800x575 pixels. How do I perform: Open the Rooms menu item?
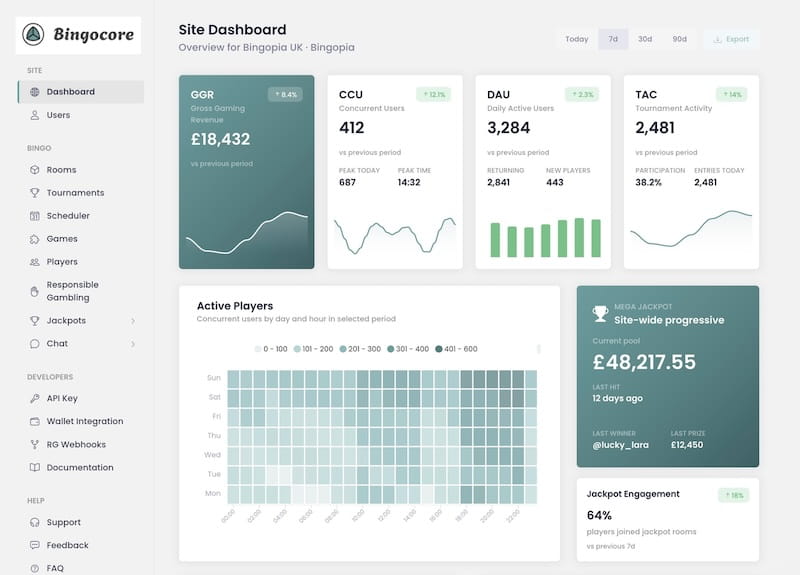click(x=81, y=170)
